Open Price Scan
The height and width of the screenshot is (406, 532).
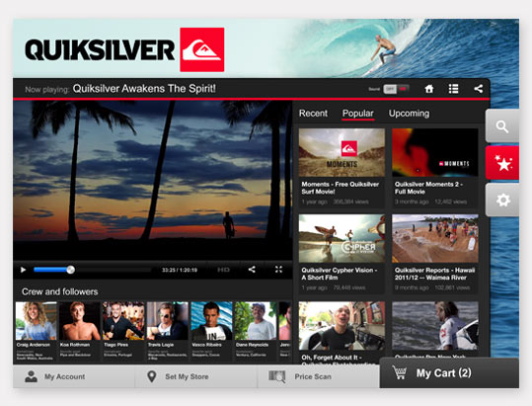[x=318, y=376]
